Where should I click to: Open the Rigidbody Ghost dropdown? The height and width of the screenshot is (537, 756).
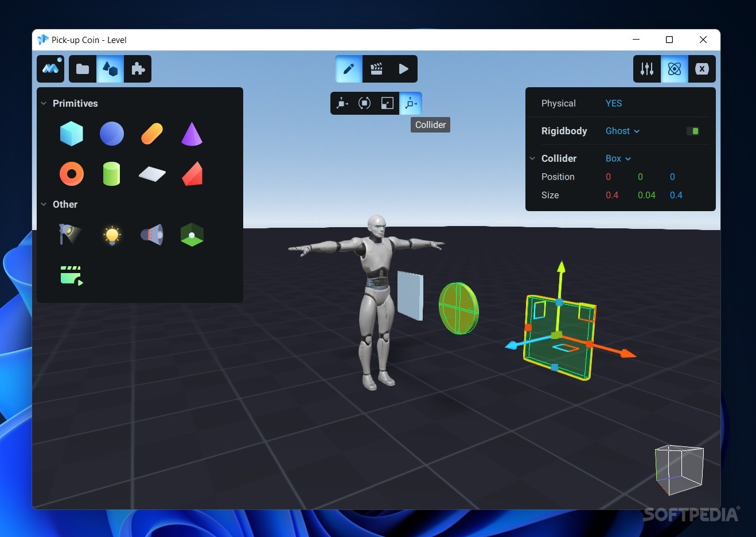[x=622, y=131]
